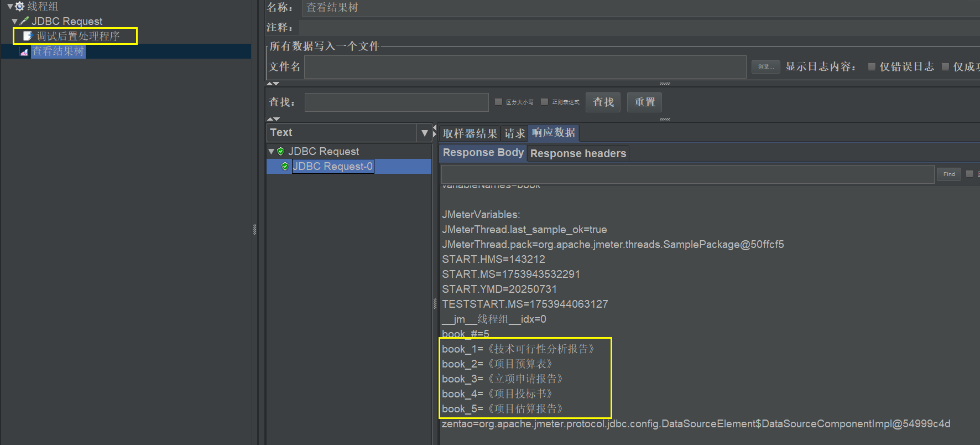Screen dimensions: 980x445
Task: Click the __jm__线程组__idx=0 line
Action: click(494, 319)
